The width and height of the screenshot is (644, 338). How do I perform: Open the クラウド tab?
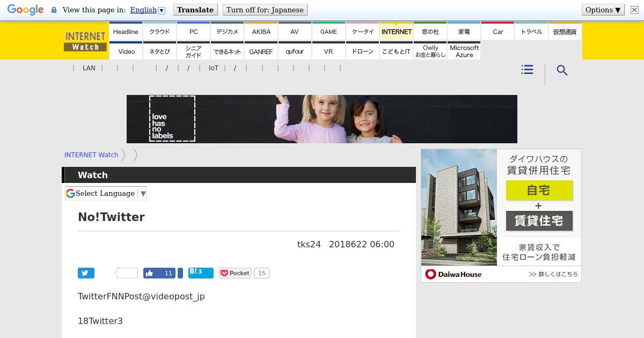[x=159, y=31]
